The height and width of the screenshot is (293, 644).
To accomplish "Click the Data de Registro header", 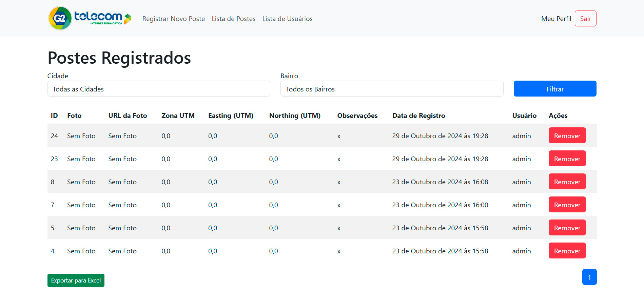I will pos(419,116).
